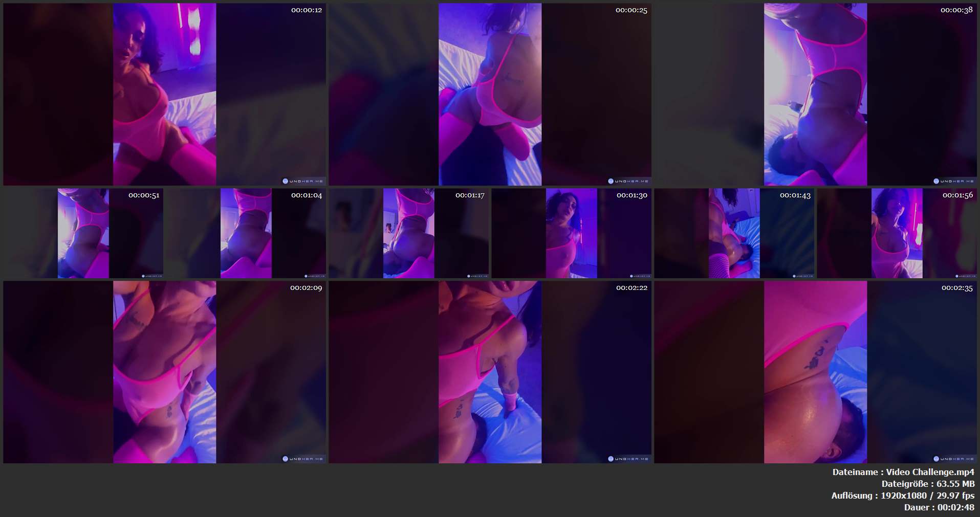Screen dimensions: 980x517
Task: Click the thumbnail timestamped 00:00:12
Action: (164, 94)
